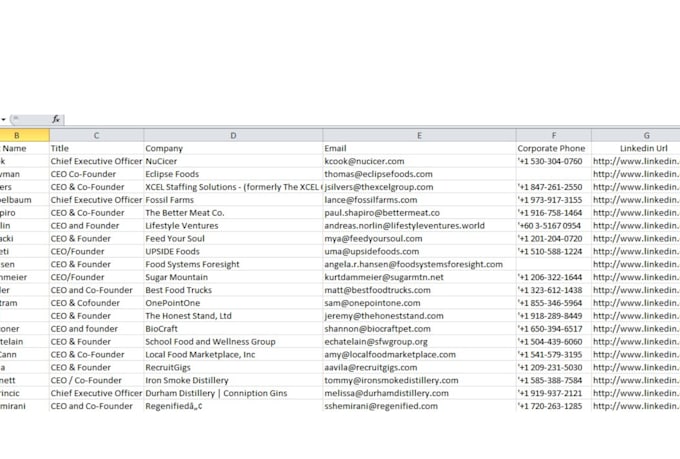
Task: Select the CEO & Cofounder title cell
Action: [x=96, y=303]
